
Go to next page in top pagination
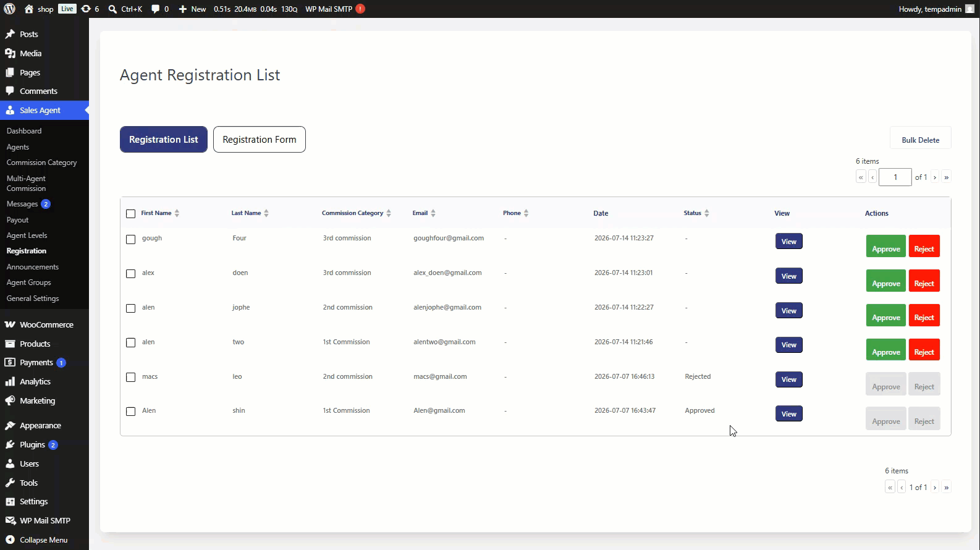click(935, 177)
